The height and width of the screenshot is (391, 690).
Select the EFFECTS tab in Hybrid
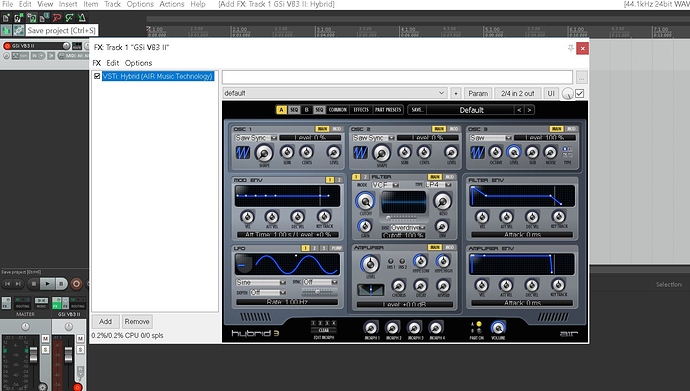tap(361, 110)
